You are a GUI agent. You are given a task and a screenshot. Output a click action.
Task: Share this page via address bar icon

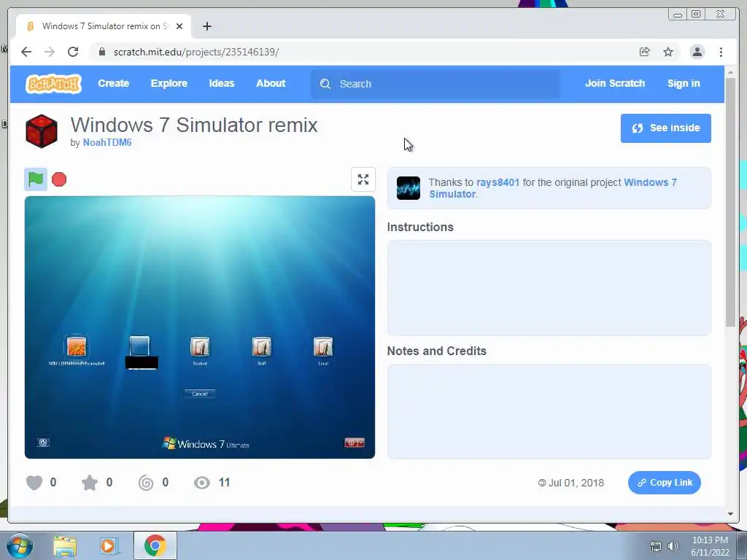(645, 52)
